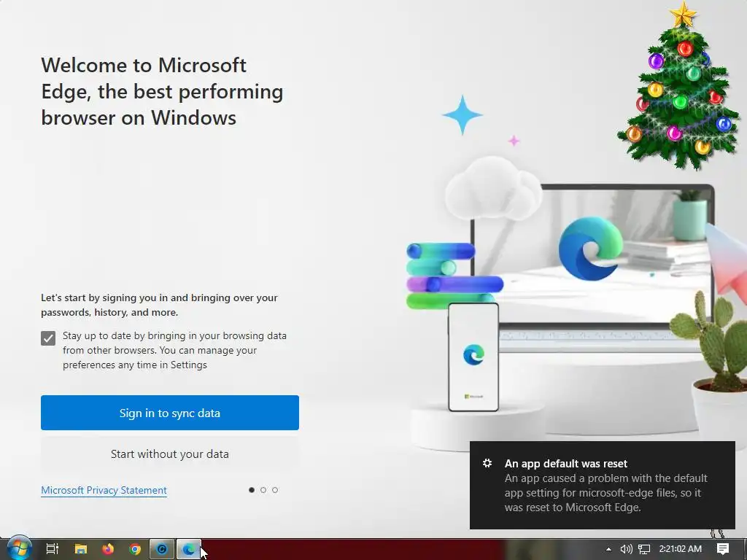Screen dimensions: 747x560
Task: Launch File Explorer from the taskbar
Action: click(80, 549)
